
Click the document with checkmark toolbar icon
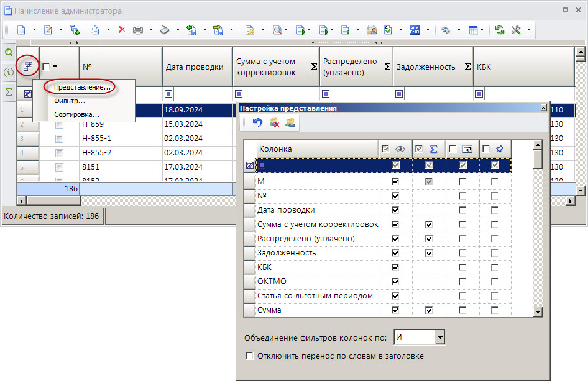click(x=388, y=30)
